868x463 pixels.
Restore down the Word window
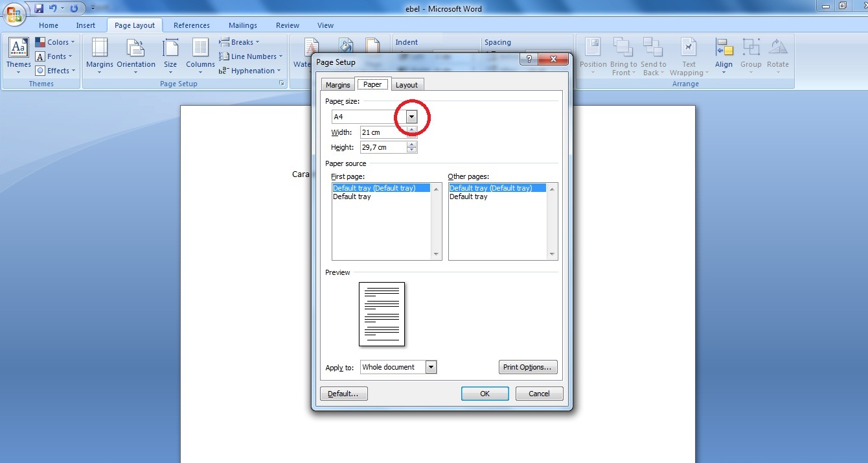click(x=843, y=5)
